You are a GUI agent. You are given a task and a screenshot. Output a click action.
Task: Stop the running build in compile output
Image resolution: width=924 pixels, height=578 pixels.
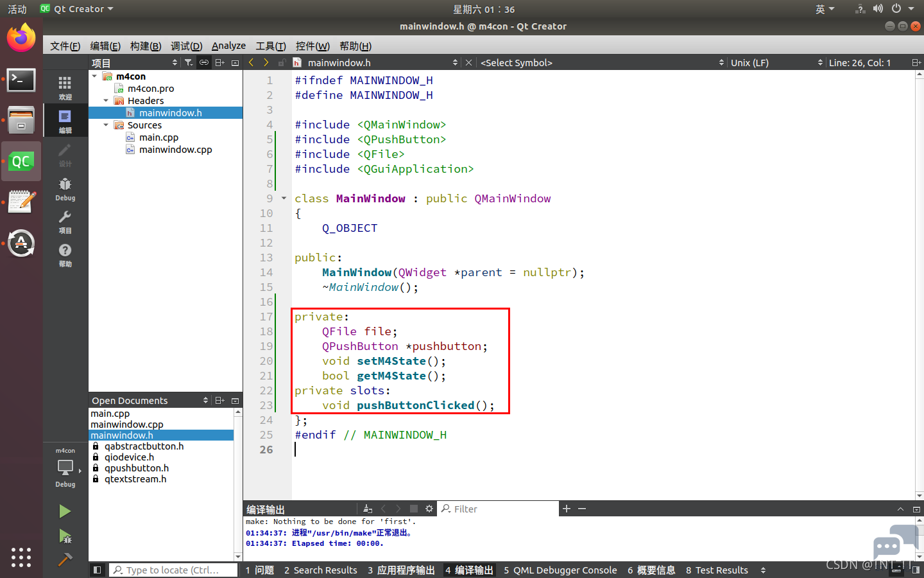(414, 509)
